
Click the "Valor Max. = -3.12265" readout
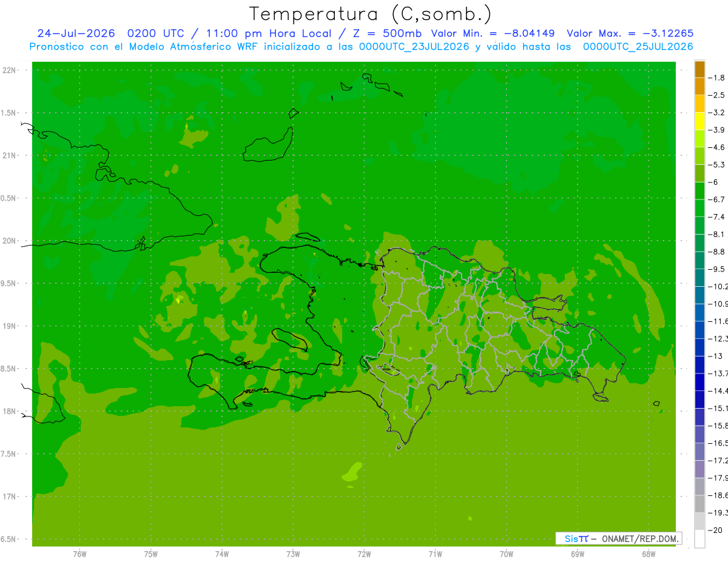coord(630,33)
